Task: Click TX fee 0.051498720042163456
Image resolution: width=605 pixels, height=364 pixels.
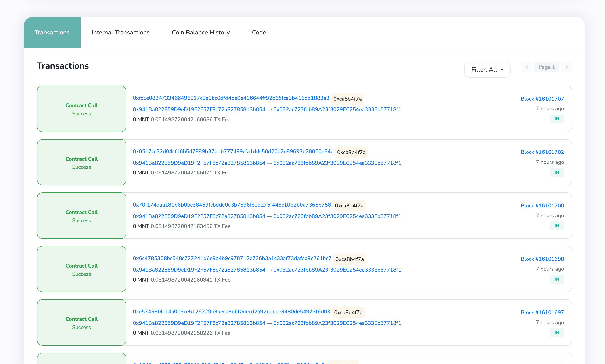Action: pos(191,226)
